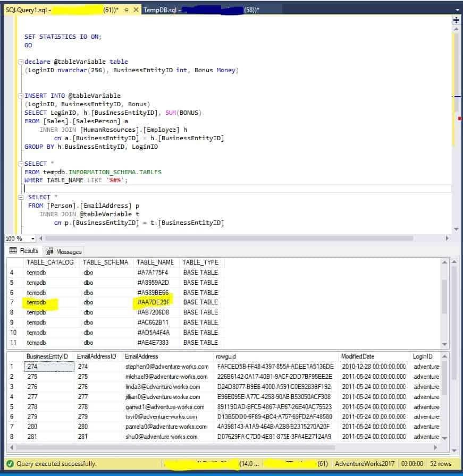This screenshot has height=476, width=463.
Task: Click second grid vertical scrollbar down arrow
Action: click(x=444, y=438)
